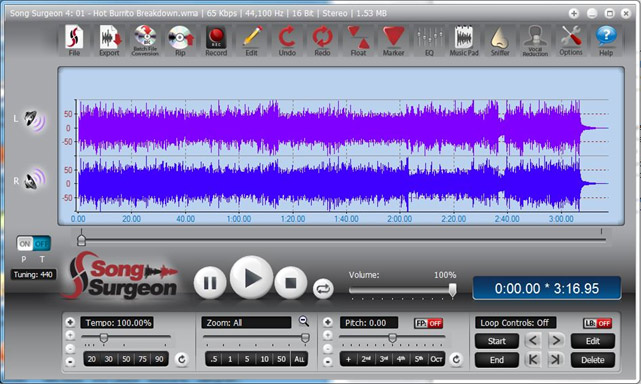Set loop Start point
Screen dimensions: 641x384
(x=497, y=341)
